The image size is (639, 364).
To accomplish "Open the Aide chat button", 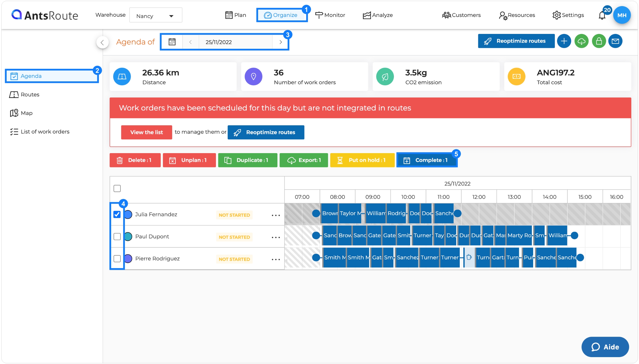I will 605,347.
